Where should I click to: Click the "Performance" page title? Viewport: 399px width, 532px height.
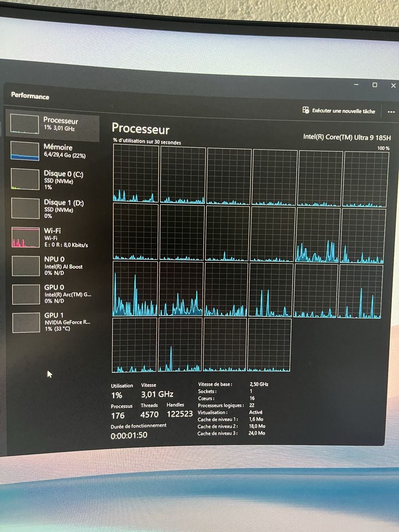[30, 96]
